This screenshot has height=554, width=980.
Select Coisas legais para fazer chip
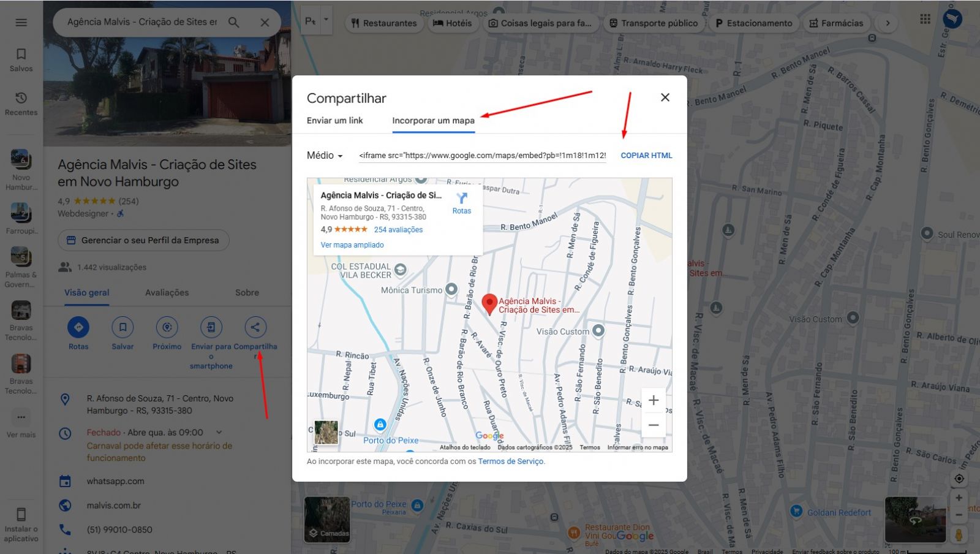click(x=540, y=23)
